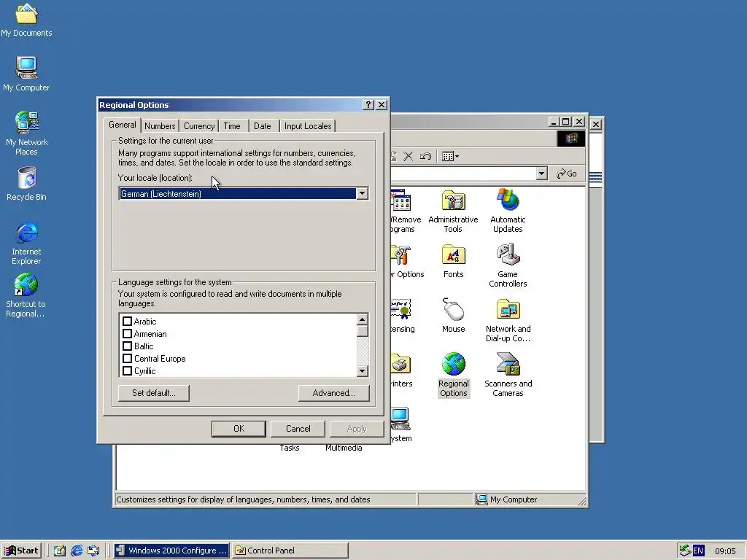
Task: Switch to Control Panel taskbar button
Action: [x=290, y=551]
